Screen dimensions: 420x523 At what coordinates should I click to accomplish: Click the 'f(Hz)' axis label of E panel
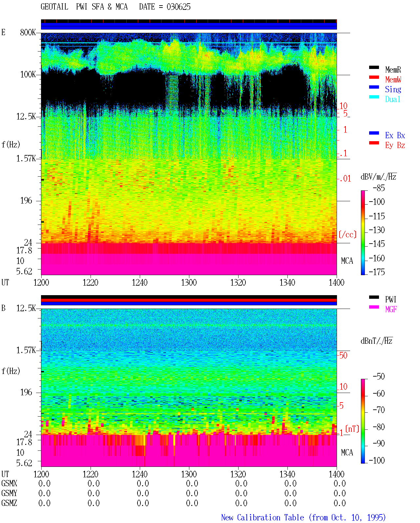(x=11, y=145)
